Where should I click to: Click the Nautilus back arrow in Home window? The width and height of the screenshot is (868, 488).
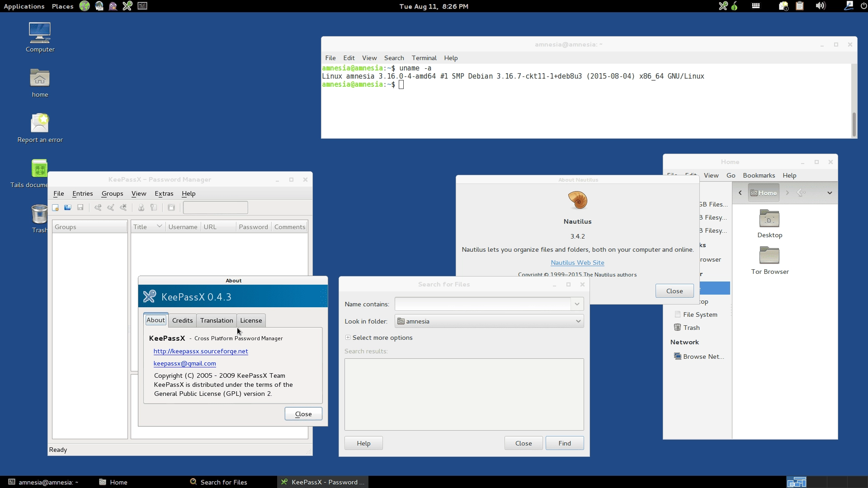click(740, 193)
